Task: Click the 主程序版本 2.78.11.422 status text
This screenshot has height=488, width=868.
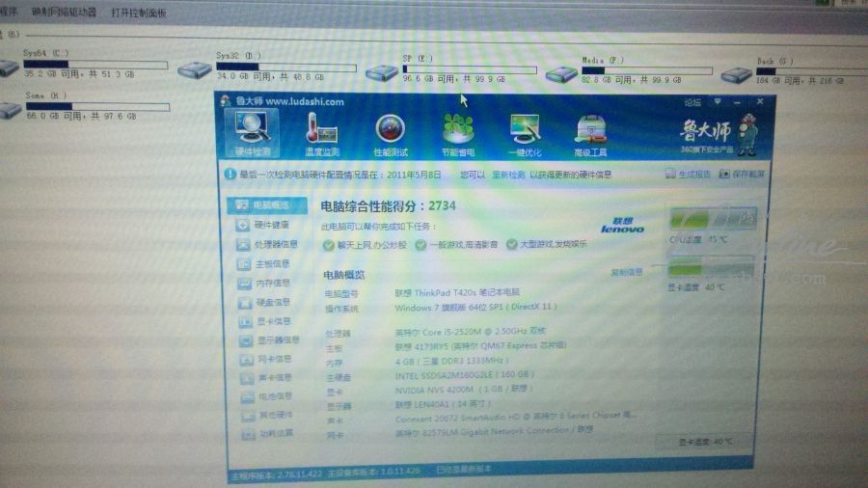Action: pyautogui.click(x=276, y=474)
